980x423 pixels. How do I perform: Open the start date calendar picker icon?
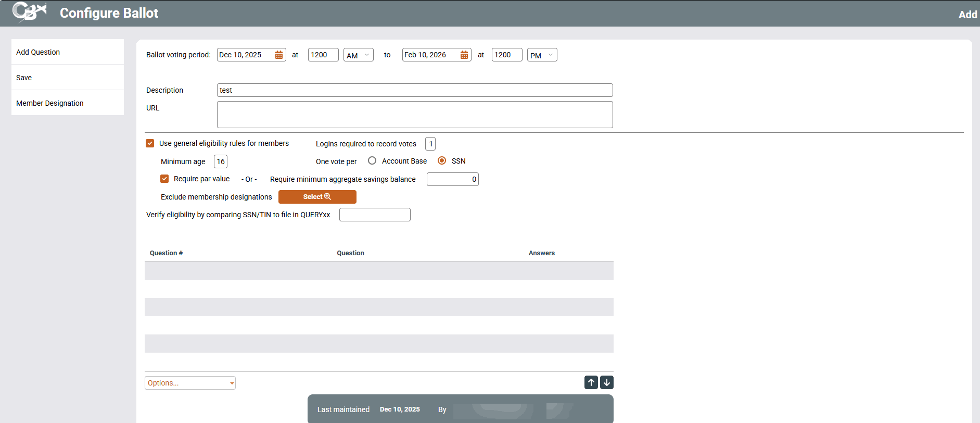279,55
